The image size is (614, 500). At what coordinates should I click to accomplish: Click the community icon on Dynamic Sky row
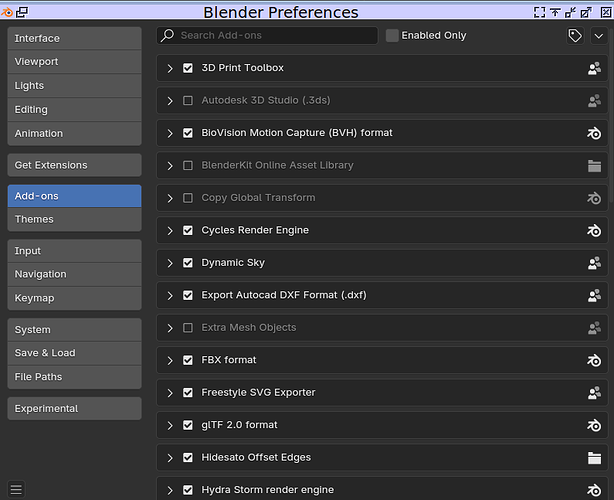point(594,263)
